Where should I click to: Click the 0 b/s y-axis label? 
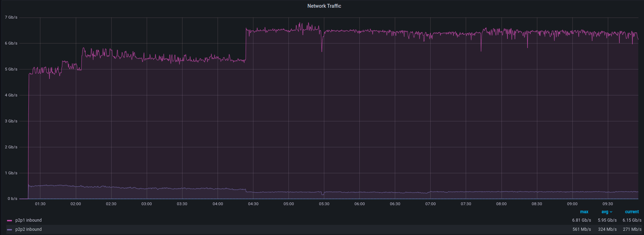[x=12, y=199]
